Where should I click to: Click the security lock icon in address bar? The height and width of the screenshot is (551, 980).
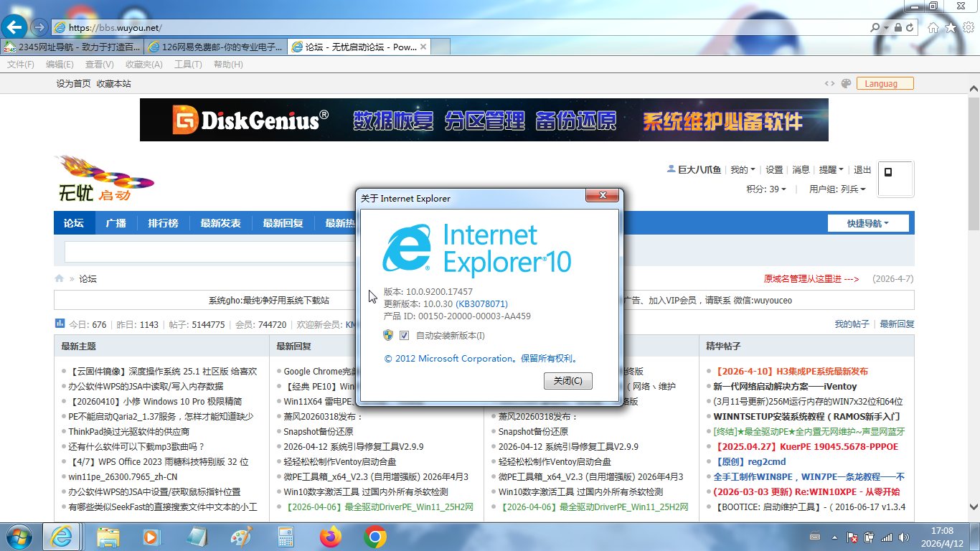[897, 27]
